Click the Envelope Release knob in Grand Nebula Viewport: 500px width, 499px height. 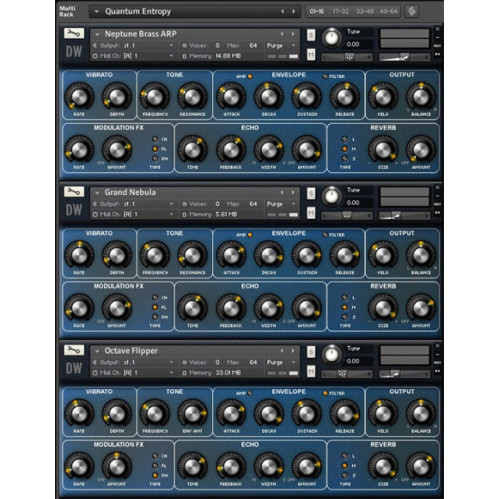point(345,255)
